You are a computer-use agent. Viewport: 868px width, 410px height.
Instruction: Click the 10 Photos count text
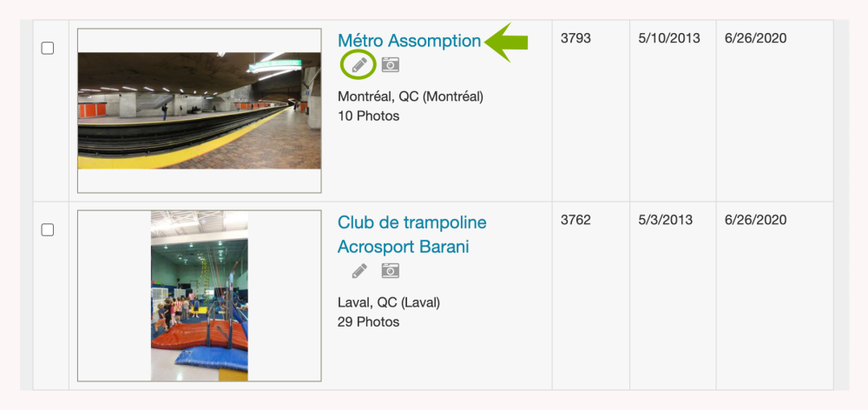pyautogui.click(x=368, y=116)
